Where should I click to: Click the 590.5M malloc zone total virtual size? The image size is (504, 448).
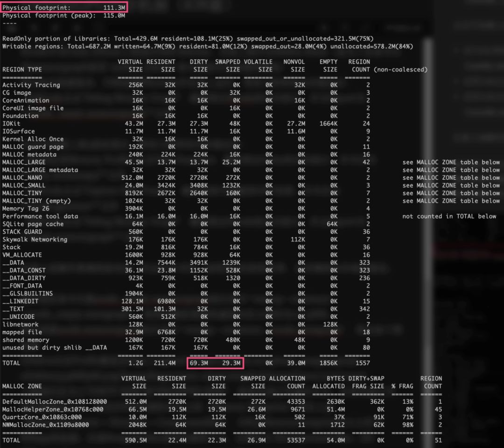136,440
